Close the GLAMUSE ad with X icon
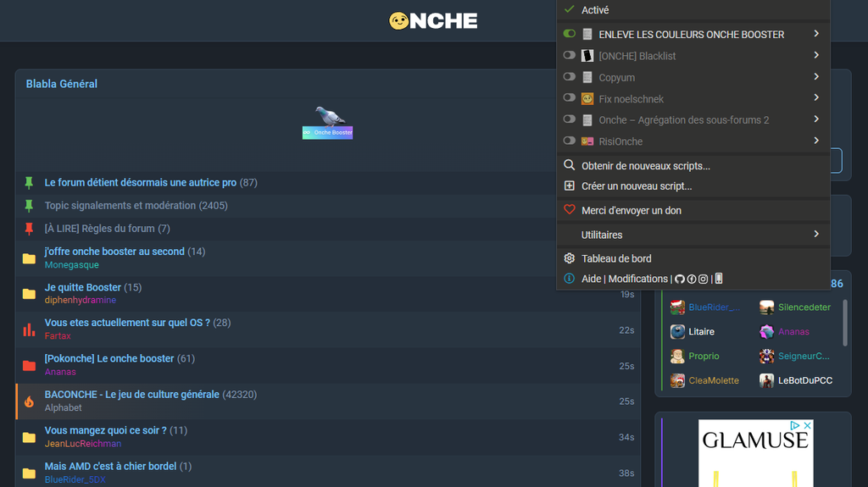868x487 pixels. 808,425
